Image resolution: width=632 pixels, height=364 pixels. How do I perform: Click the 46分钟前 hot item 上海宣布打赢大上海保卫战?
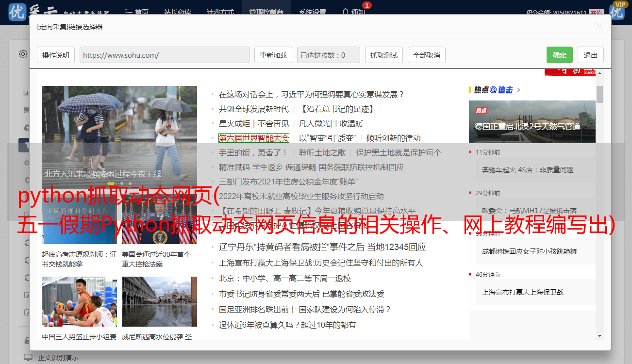point(523,292)
